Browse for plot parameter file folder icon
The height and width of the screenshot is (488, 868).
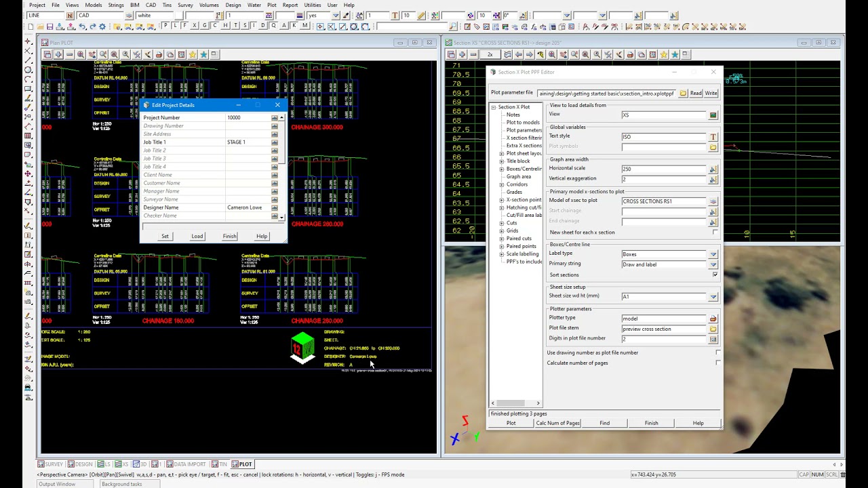[x=683, y=93]
